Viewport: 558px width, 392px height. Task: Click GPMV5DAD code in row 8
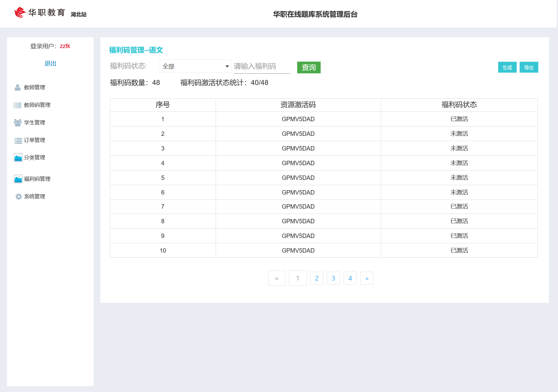tap(298, 221)
